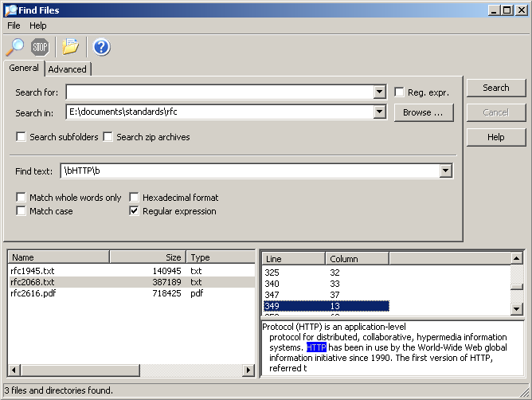
Task: Enable the Search subfolders checkbox
Action: pos(21,137)
